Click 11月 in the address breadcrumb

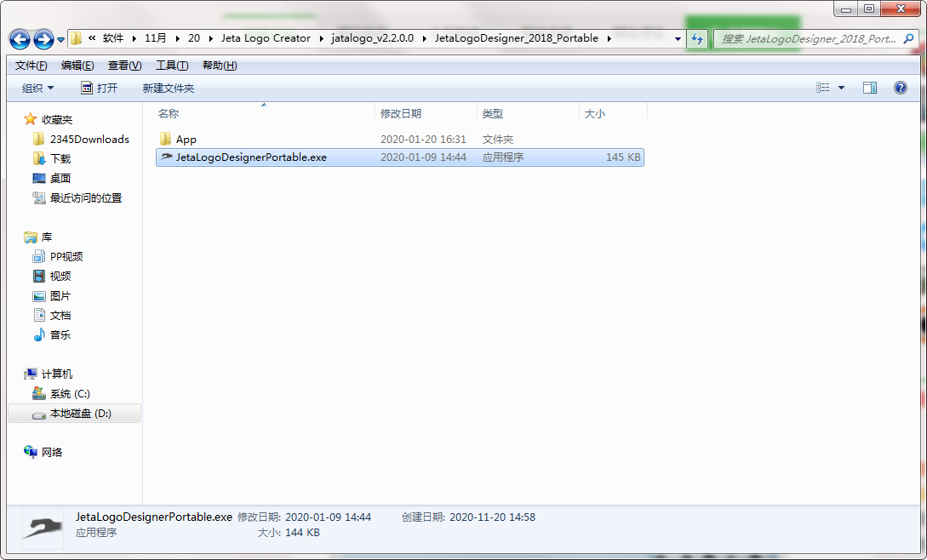(x=156, y=38)
